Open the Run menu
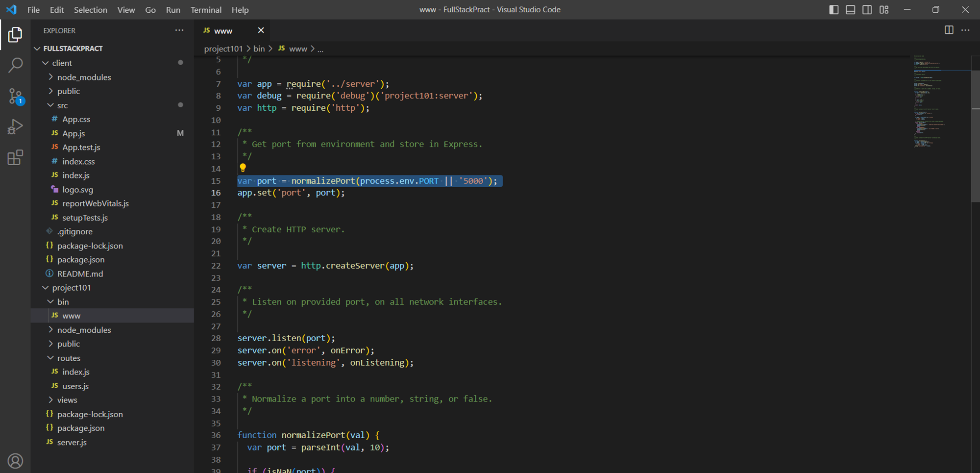Viewport: 980px width, 473px height. 173,10
